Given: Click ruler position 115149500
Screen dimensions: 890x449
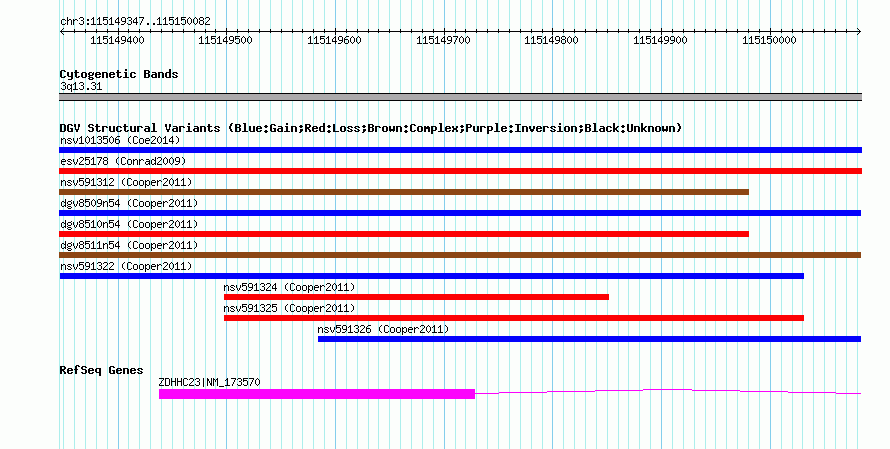Looking at the screenshot, I should tap(226, 40).
